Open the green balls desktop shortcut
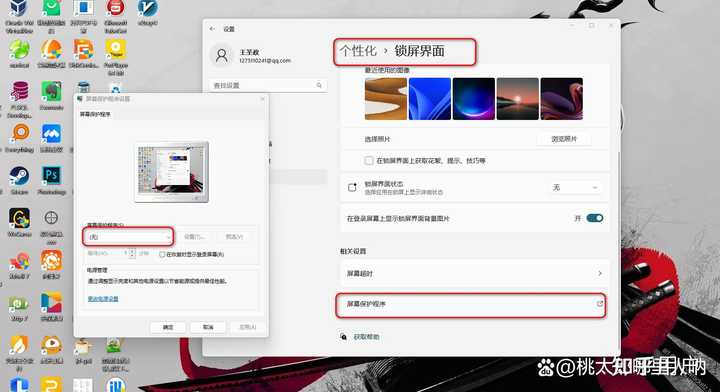 [19, 50]
